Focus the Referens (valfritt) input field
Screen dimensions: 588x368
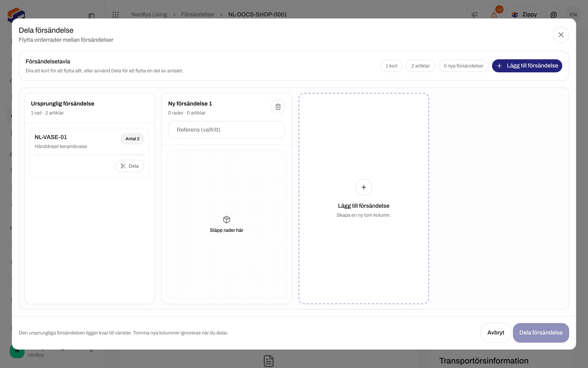(x=226, y=130)
